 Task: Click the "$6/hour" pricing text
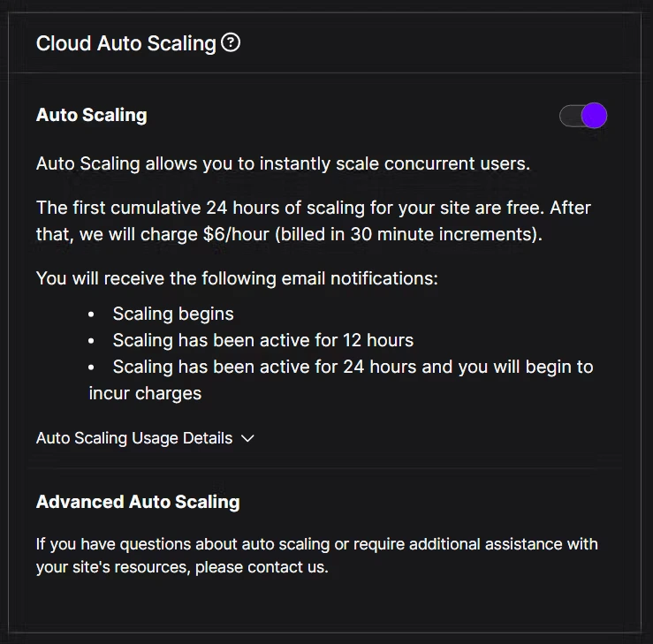click(236, 234)
